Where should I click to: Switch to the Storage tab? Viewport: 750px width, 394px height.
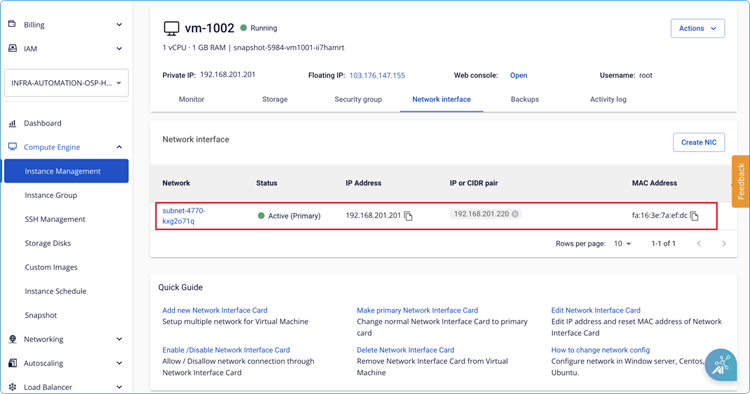[x=275, y=99]
